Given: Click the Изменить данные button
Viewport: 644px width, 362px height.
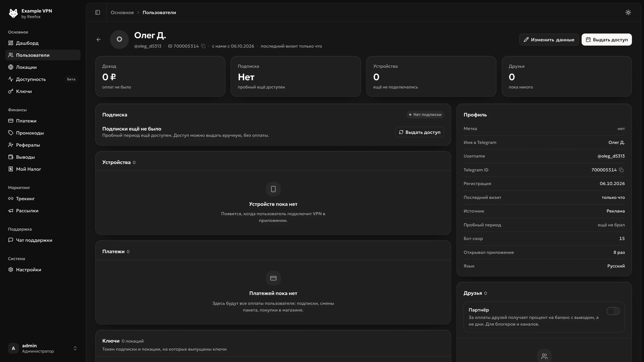Looking at the screenshot, I should pos(549,40).
